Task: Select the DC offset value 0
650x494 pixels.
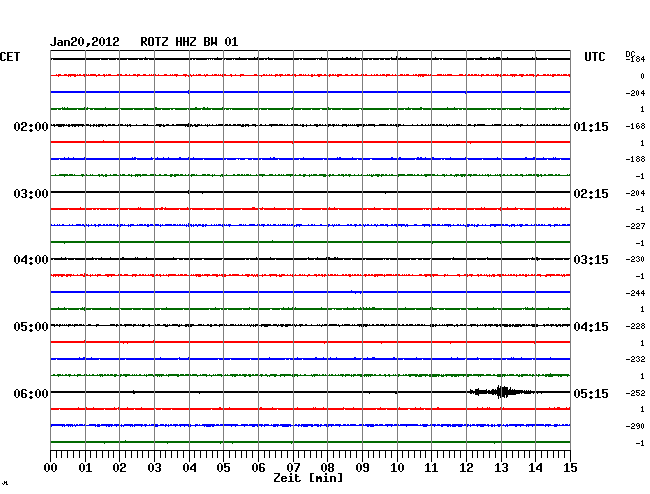Action: tap(643, 76)
